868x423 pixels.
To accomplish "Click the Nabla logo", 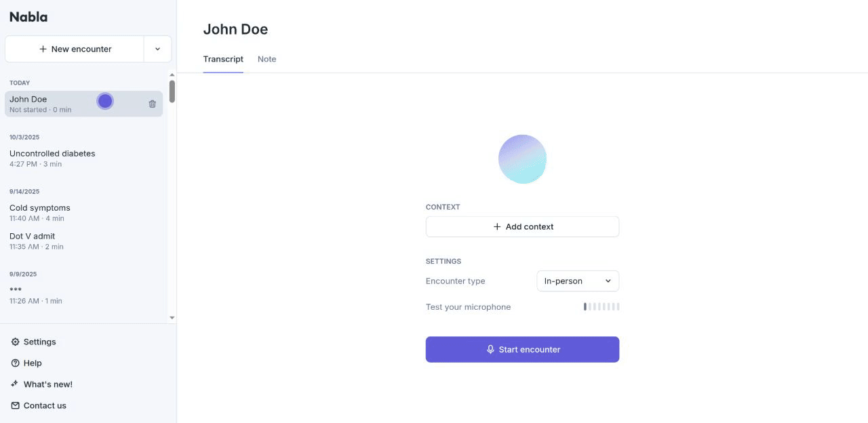I will tap(28, 17).
